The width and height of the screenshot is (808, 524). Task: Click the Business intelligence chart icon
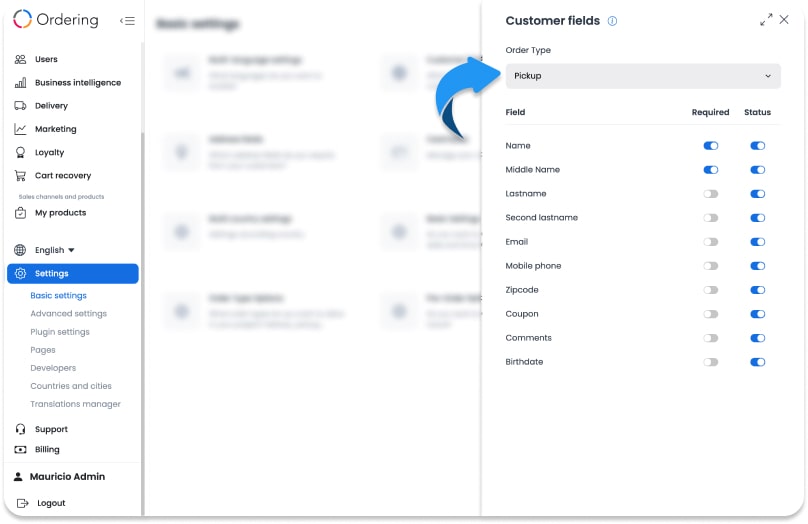[x=20, y=82]
